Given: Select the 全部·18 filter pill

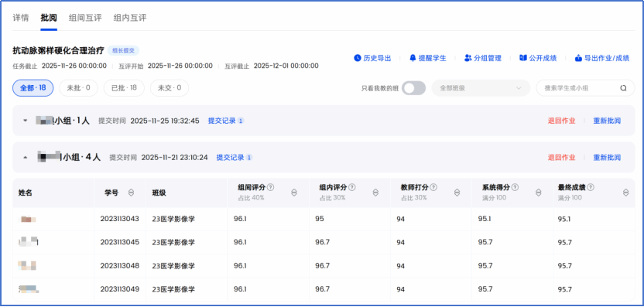Looking at the screenshot, I should [33, 88].
